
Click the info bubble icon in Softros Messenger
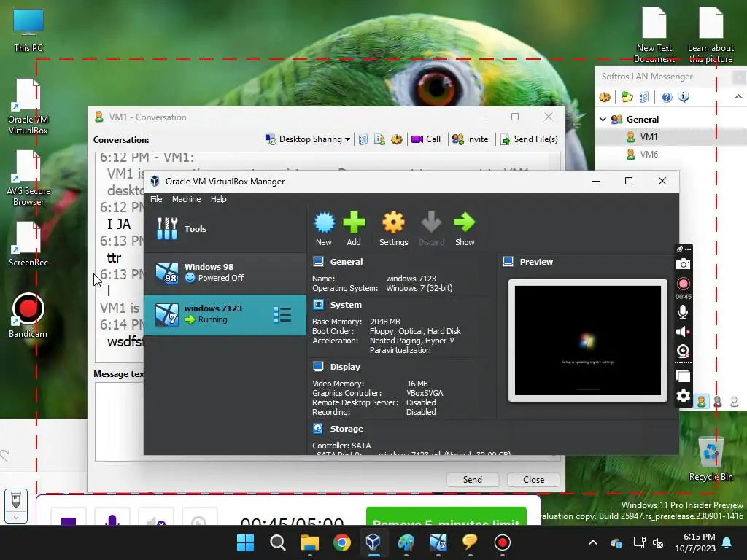coord(684,97)
